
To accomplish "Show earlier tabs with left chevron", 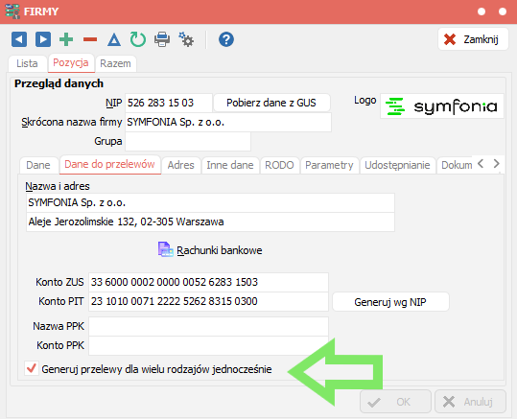I will [481, 164].
